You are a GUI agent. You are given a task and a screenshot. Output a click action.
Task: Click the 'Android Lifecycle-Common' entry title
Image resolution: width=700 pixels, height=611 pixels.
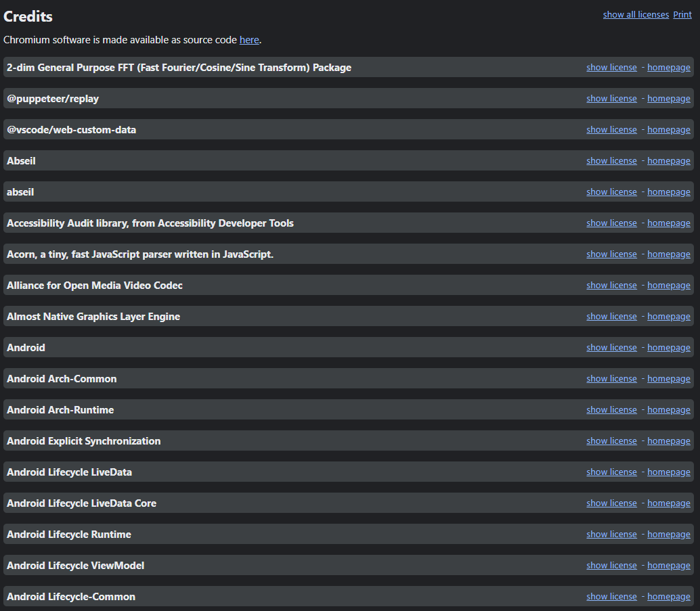coord(71,597)
